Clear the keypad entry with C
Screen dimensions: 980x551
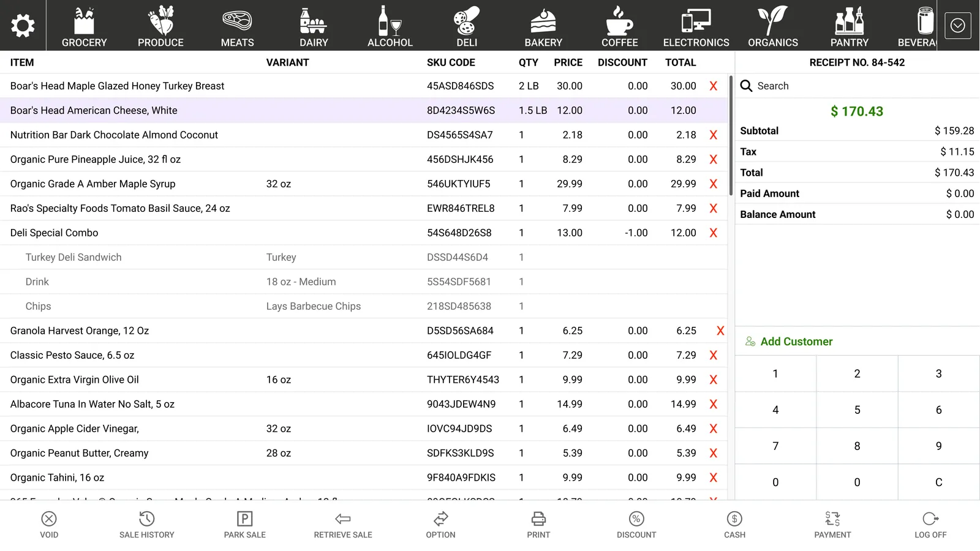[x=939, y=482]
